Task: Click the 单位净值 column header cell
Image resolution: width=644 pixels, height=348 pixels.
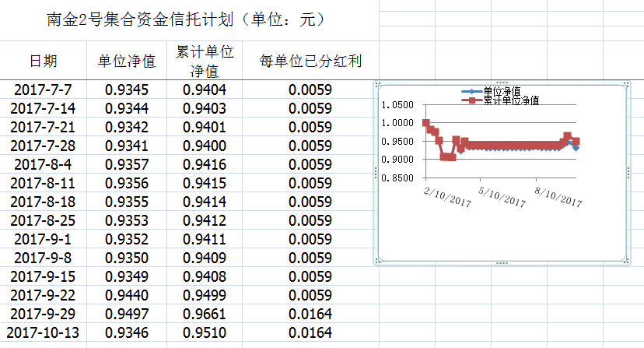Action: pyautogui.click(x=127, y=61)
